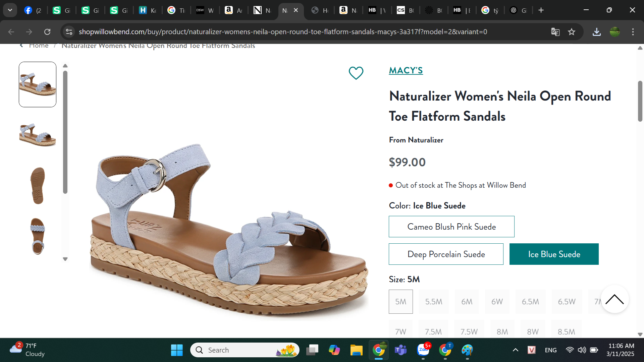View the sandal sole thumbnail image
This screenshot has width=644, height=362.
pos(38,185)
